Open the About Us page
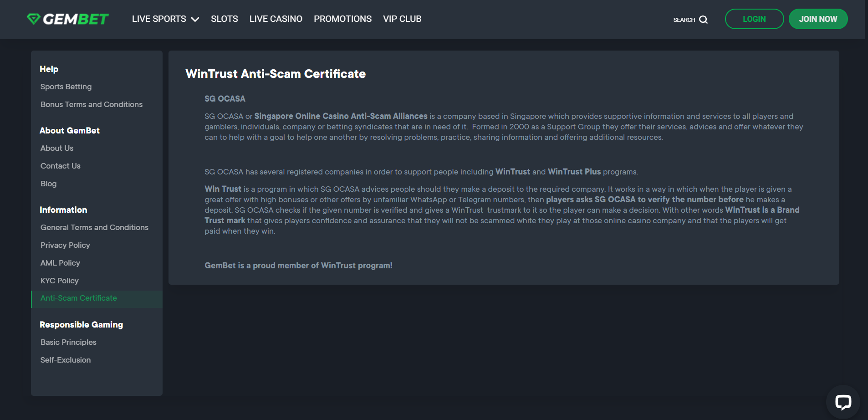This screenshot has width=868, height=420. (x=57, y=148)
